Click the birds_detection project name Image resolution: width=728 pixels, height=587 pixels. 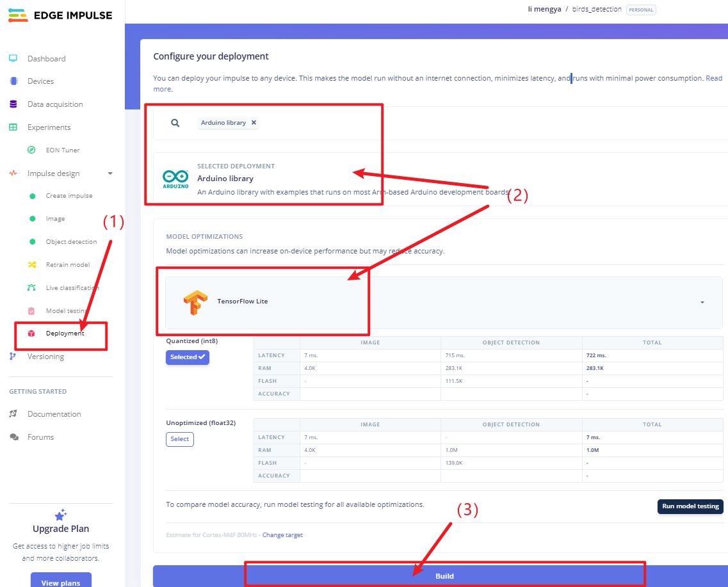[x=597, y=9]
